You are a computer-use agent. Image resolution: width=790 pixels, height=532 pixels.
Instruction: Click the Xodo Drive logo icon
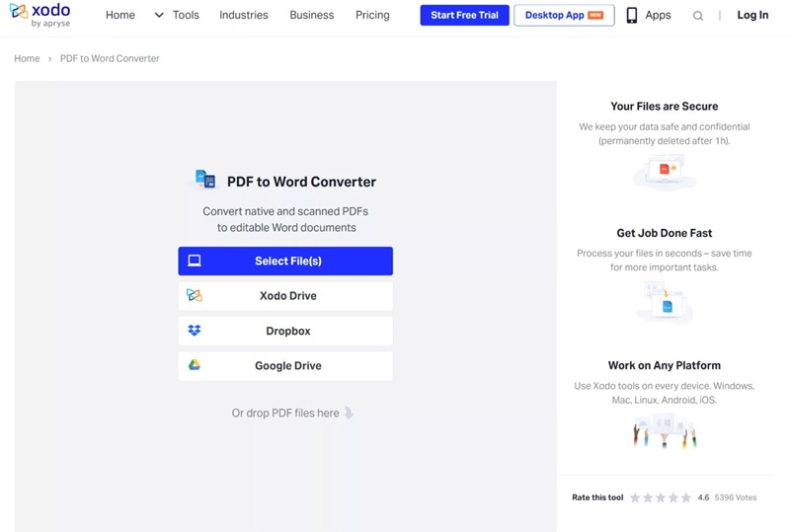point(195,295)
